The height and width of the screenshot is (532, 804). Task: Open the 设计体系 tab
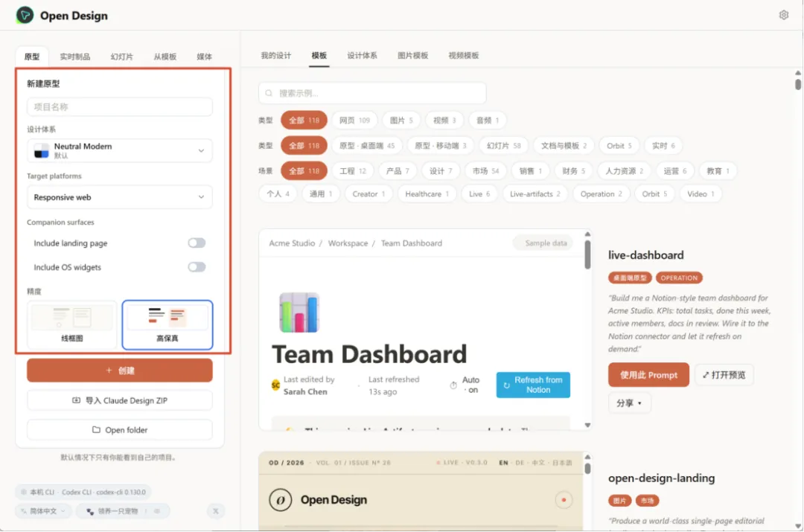coord(362,55)
